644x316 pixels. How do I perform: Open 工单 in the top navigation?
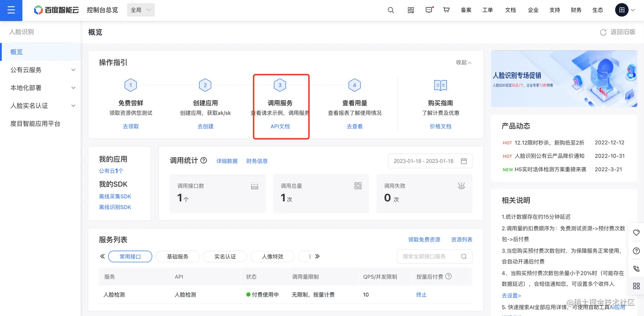point(488,10)
